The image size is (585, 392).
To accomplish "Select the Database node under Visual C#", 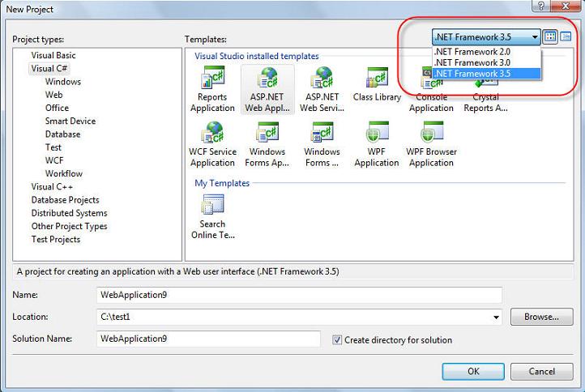I will click(62, 134).
